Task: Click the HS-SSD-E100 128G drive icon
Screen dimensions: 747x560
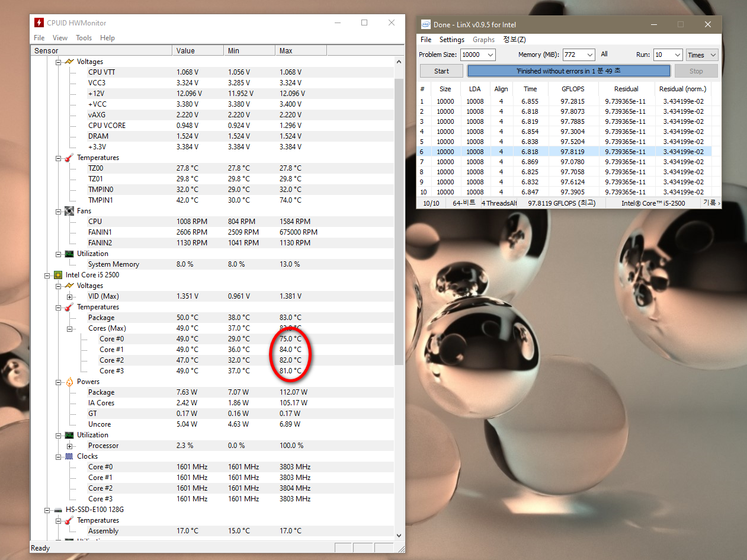Action: pyautogui.click(x=58, y=510)
